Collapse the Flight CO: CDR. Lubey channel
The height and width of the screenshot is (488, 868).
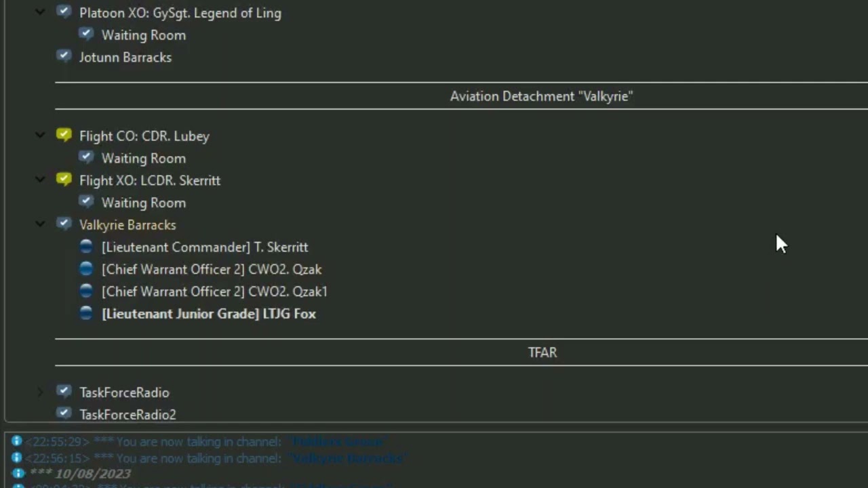[40, 136]
